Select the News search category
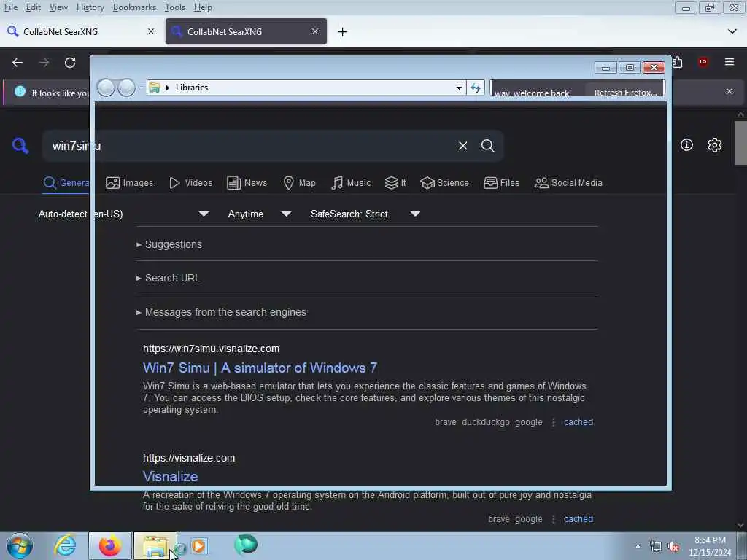747x560 pixels. point(247,183)
